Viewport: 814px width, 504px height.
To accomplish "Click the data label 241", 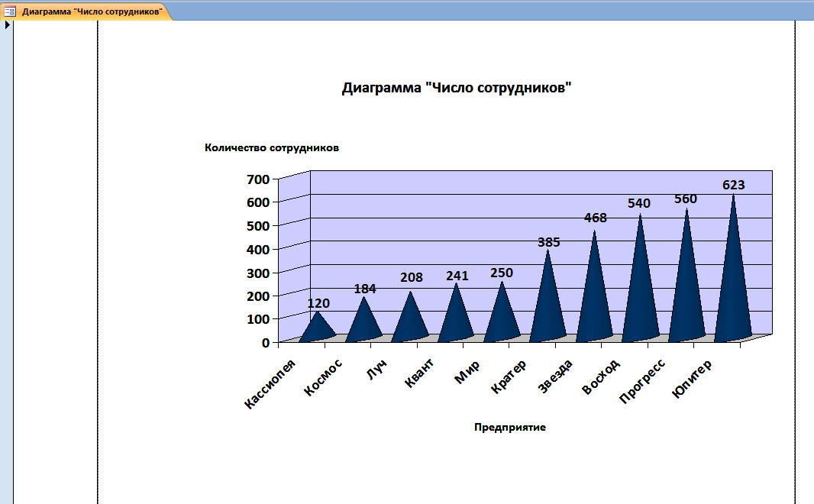I will click(x=457, y=276).
